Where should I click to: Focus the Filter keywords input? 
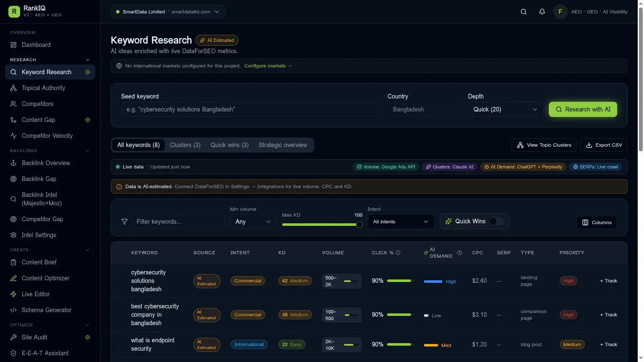tap(178, 222)
